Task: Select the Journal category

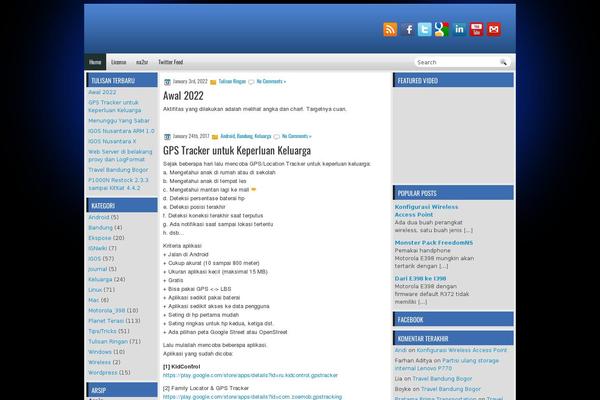Action: tap(98, 269)
